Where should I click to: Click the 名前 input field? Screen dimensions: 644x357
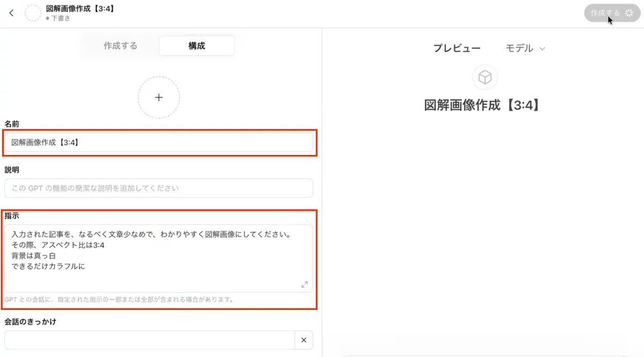tap(159, 143)
